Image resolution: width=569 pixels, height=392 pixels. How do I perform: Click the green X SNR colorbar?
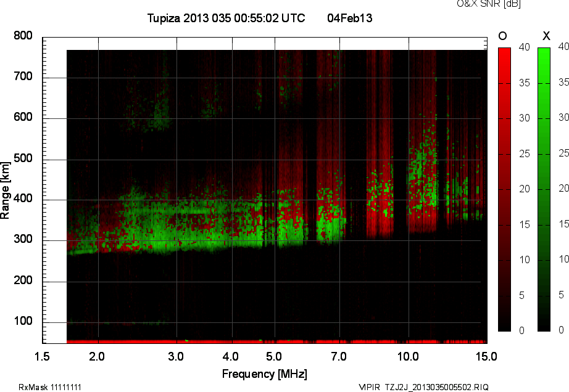click(x=544, y=189)
